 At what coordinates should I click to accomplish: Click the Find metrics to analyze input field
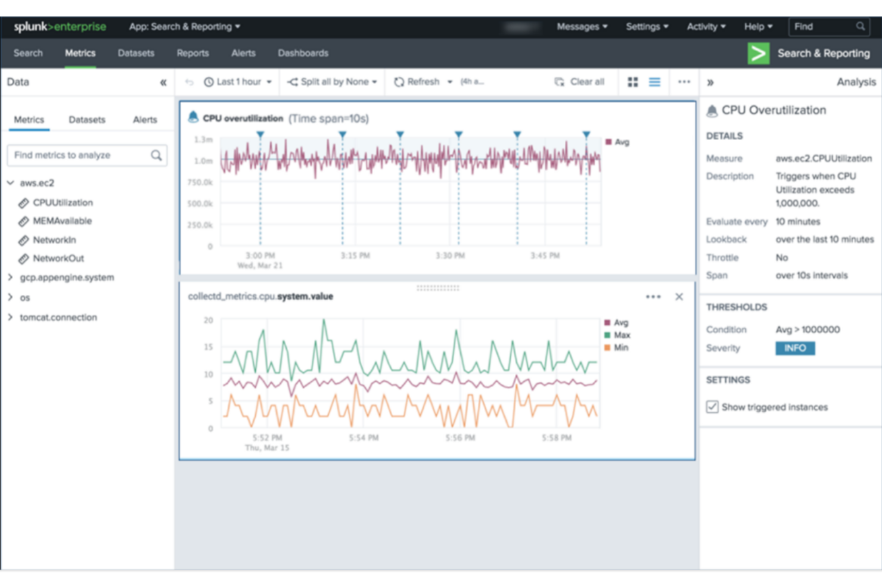click(x=77, y=155)
